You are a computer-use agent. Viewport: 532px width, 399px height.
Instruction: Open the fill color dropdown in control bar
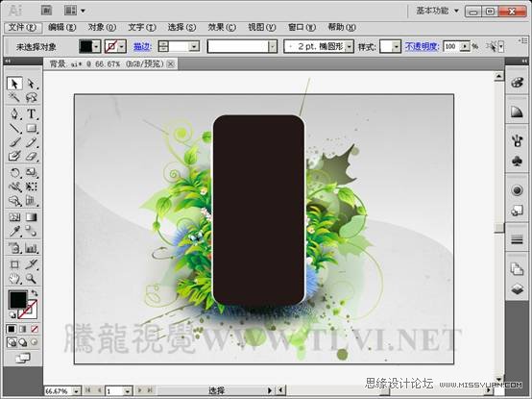pos(97,46)
